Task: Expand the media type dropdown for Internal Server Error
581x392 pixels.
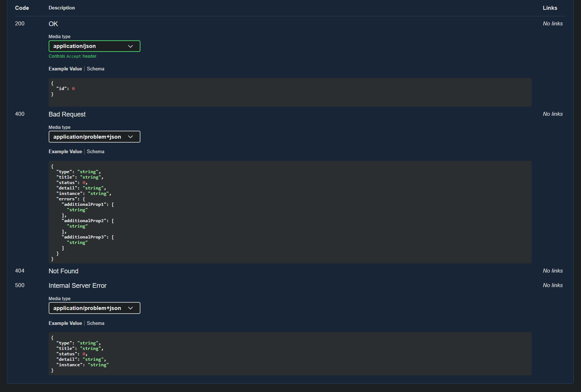Action: tap(94, 308)
